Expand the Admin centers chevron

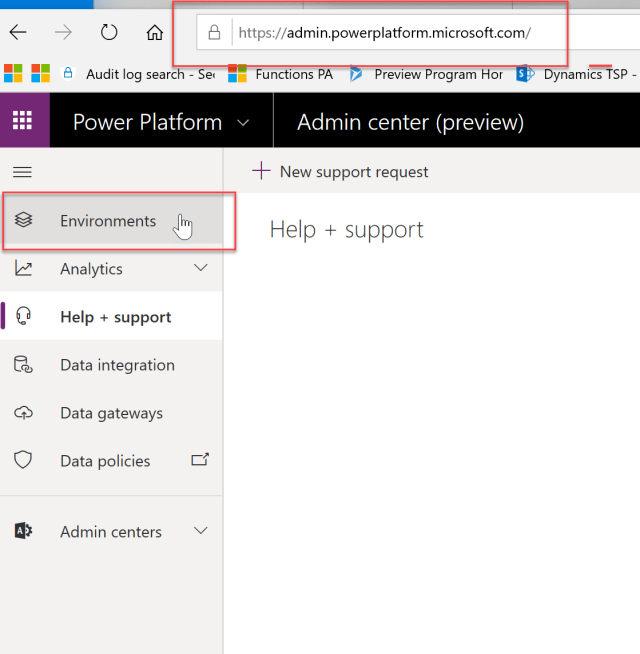point(200,531)
